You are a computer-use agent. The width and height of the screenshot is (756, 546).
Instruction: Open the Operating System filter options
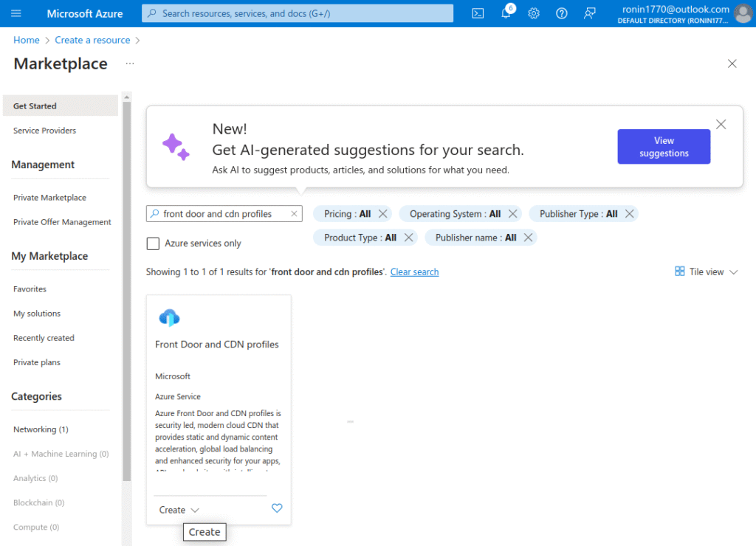[455, 213]
